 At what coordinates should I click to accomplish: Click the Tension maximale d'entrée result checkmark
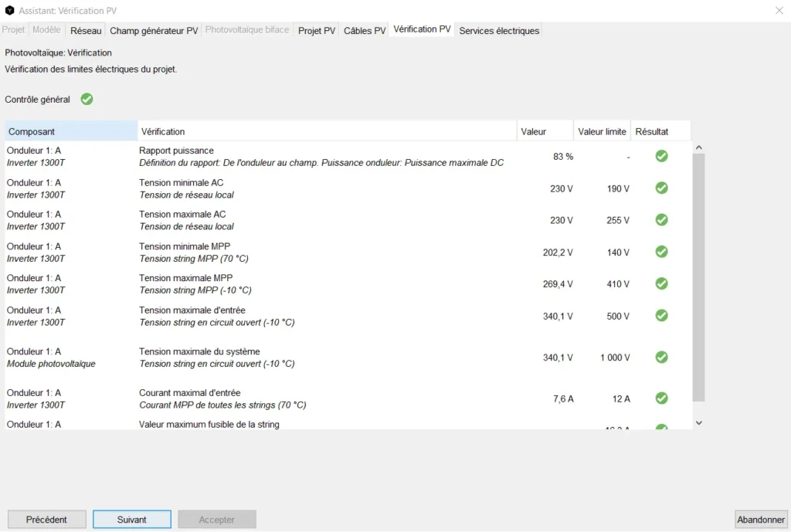(x=661, y=315)
